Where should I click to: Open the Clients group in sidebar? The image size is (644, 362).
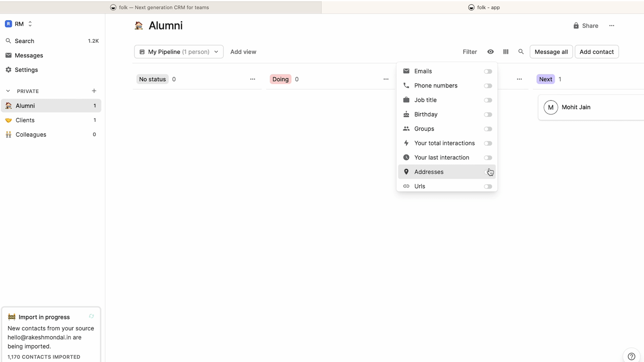[25, 120]
